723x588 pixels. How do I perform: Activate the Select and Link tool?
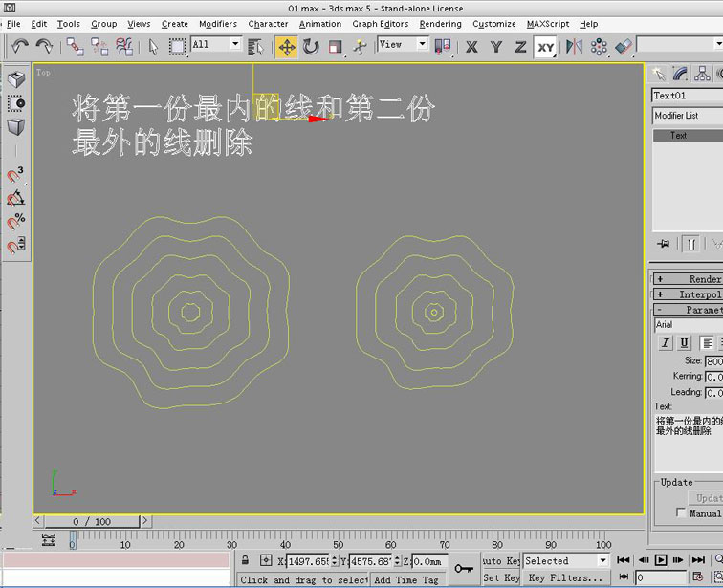pos(75,47)
